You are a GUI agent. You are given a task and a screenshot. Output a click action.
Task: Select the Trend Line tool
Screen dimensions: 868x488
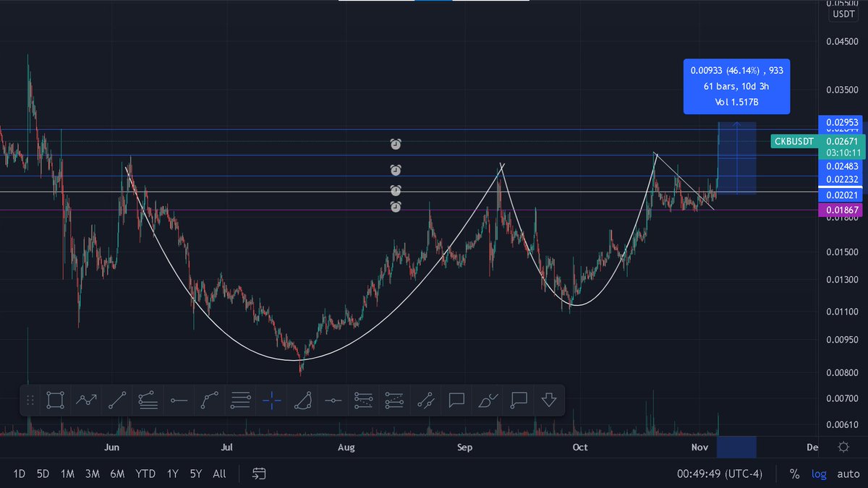pyautogui.click(x=117, y=400)
